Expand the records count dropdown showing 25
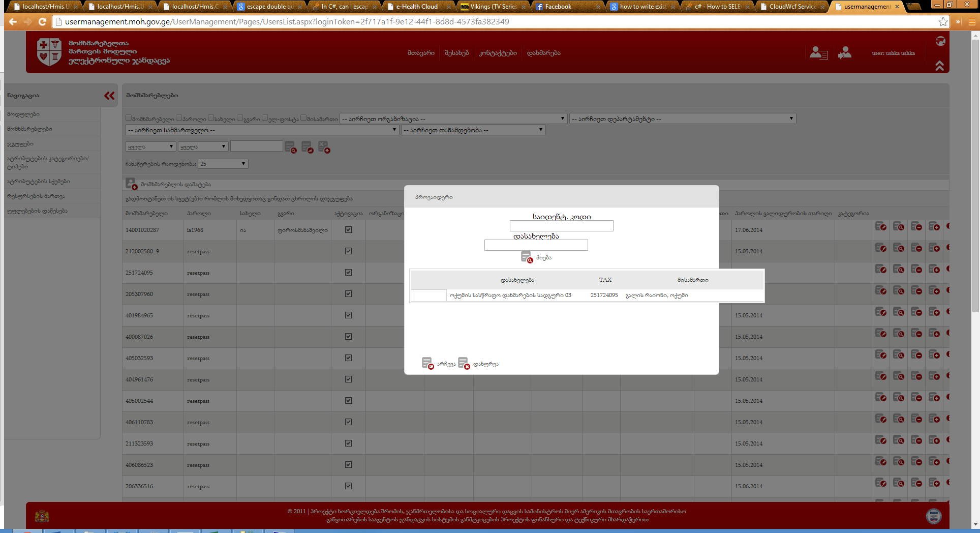Image resolution: width=980 pixels, height=533 pixels. [x=223, y=164]
